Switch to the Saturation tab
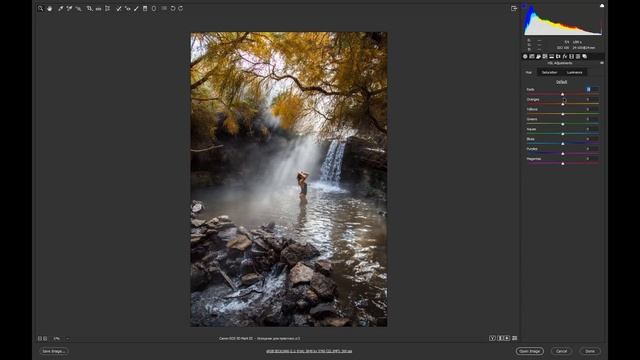 [549, 72]
